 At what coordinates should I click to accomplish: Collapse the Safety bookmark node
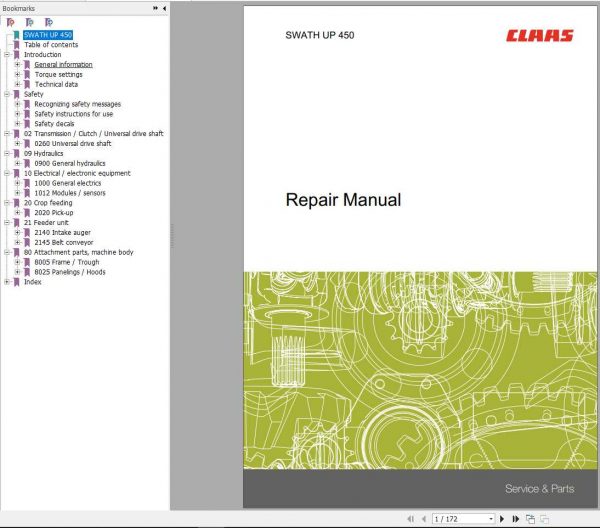tap(7, 94)
